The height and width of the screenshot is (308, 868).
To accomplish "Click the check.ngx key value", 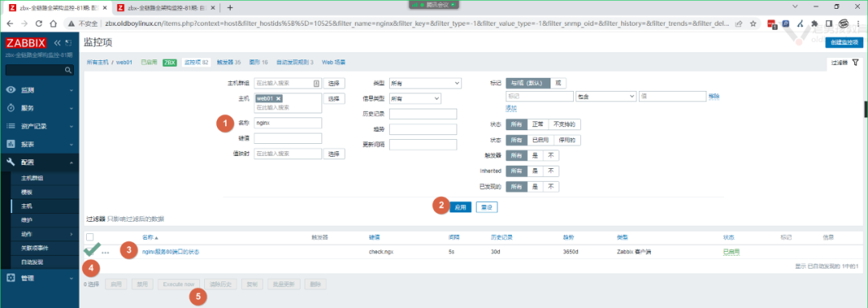I will click(380, 252).
